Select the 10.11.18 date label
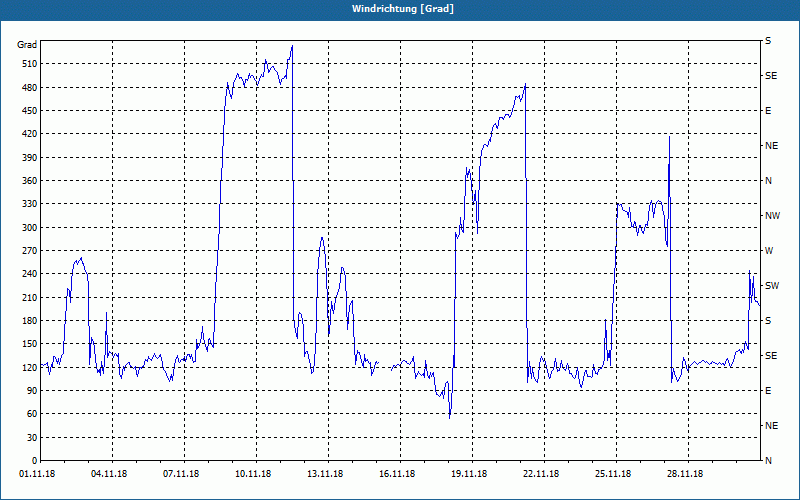Viewport: 800px width, 500px height. coord(253,474)
